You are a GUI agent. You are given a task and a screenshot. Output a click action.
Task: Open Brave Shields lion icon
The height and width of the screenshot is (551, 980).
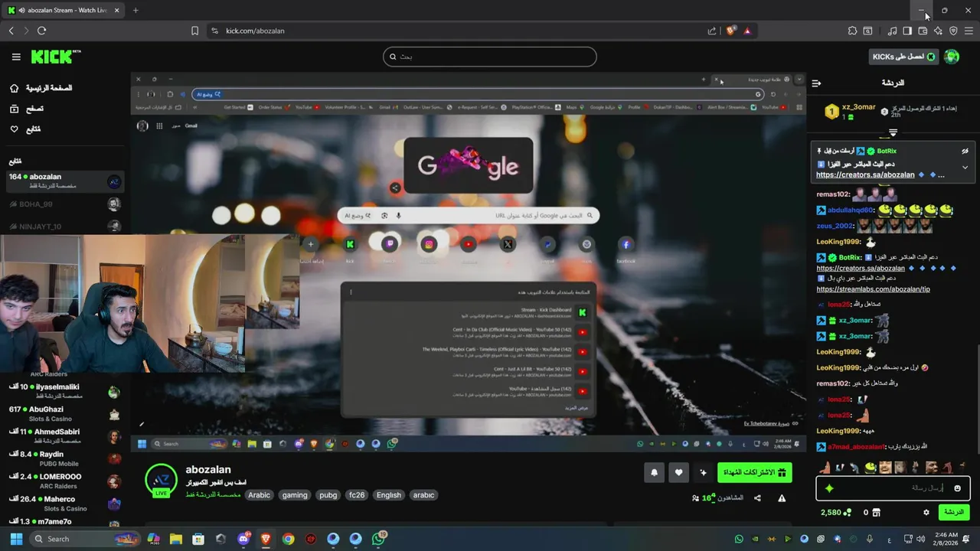tap(730, 31)
